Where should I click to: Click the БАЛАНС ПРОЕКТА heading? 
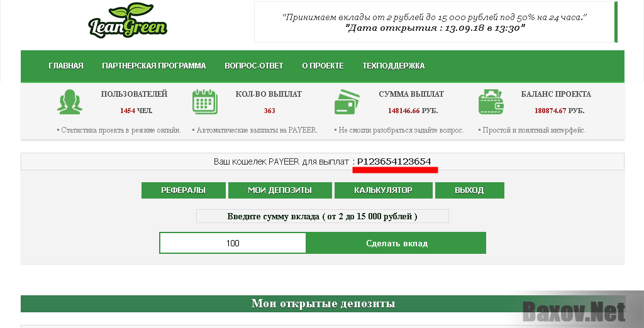(556, 94)
